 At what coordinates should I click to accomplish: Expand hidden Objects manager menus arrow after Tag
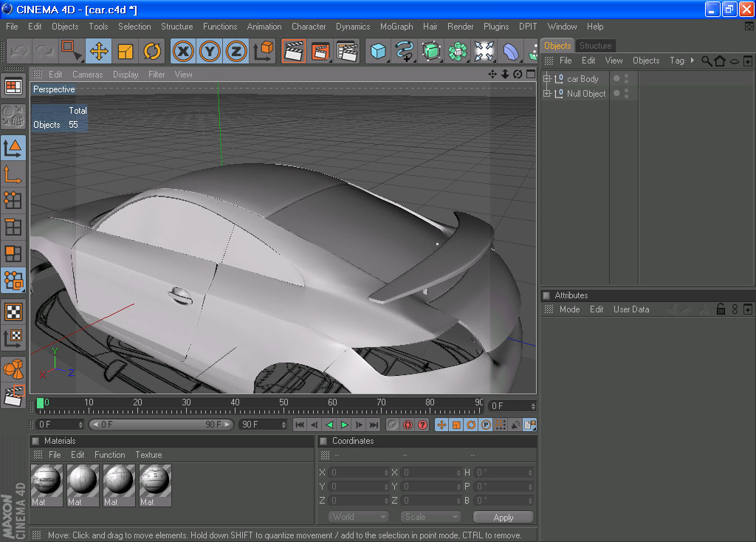pyautogui.click(x=693, y=61)
